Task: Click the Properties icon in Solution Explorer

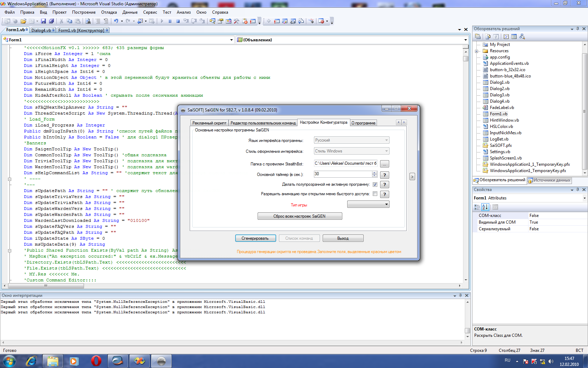Action: (478, 36)
